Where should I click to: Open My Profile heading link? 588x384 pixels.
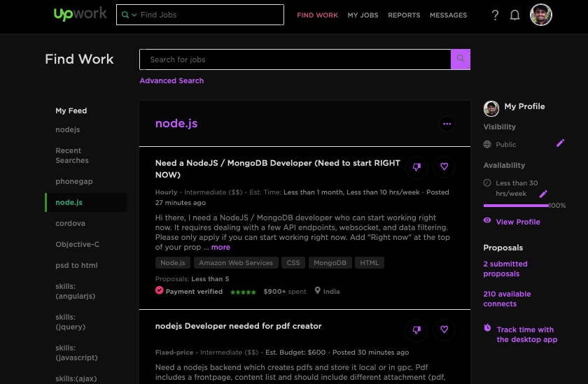pyautogui.click(x=524, y=106)
